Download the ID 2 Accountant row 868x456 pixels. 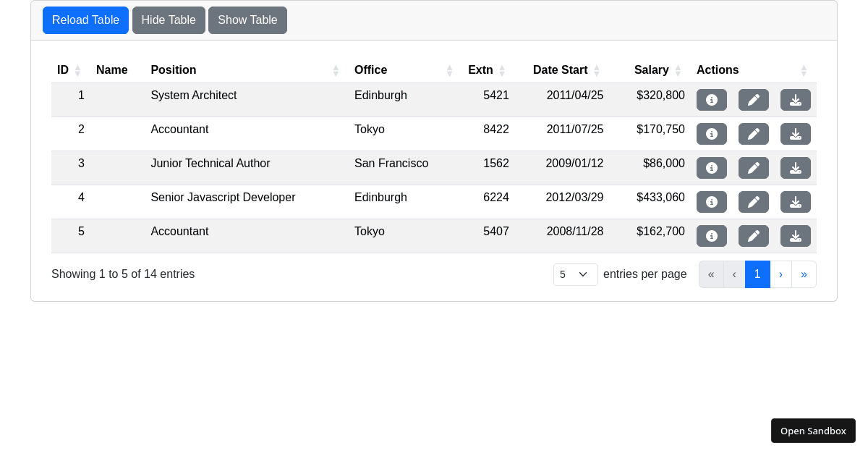796,134
